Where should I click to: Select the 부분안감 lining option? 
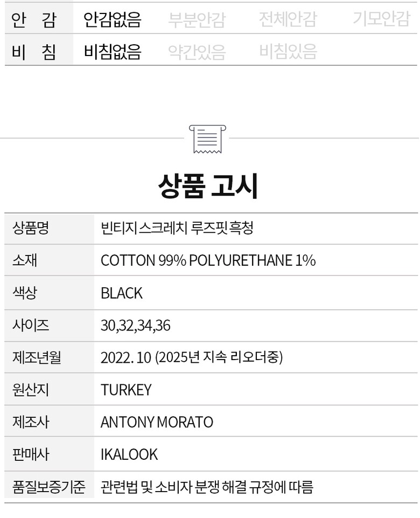[197, 19]
